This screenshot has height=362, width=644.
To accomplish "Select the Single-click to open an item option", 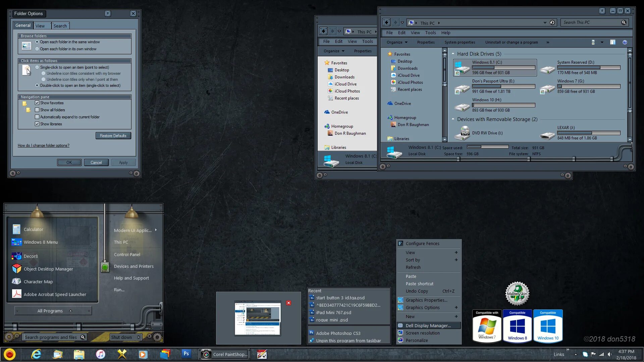I will 37,67.
